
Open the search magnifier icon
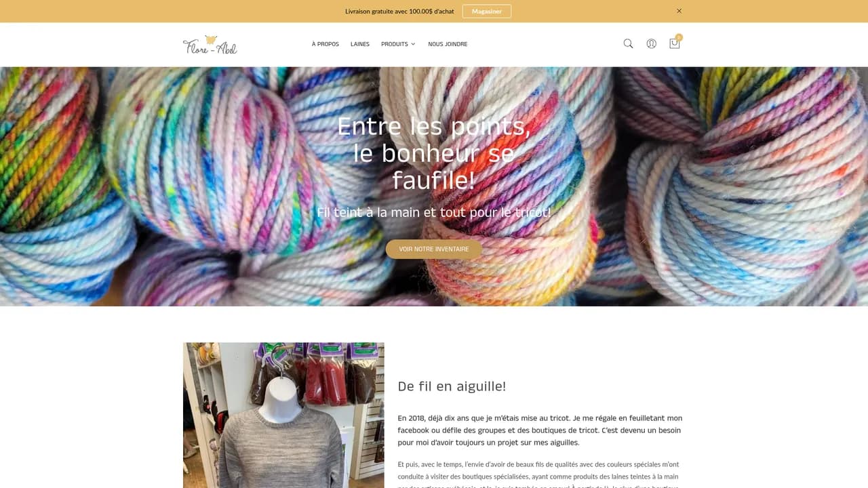pos(628,44)
